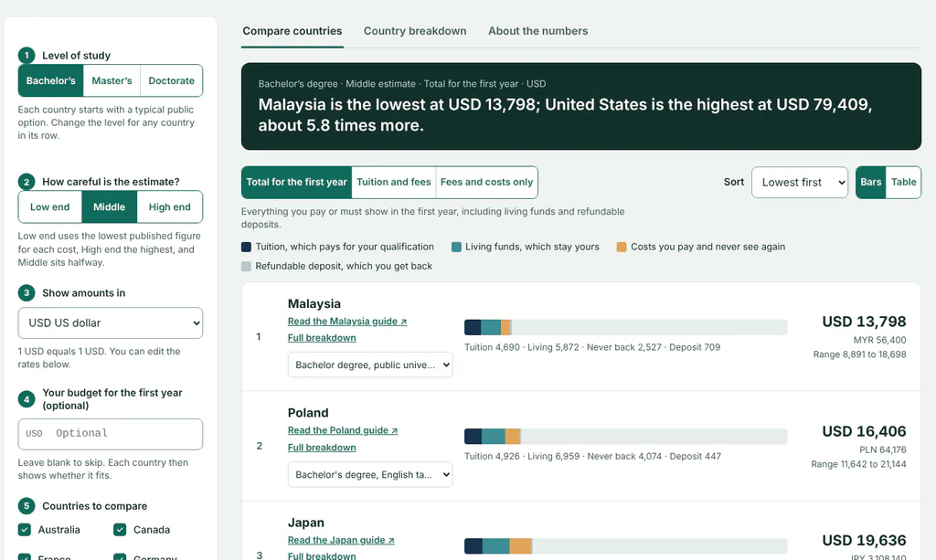
Task: Click Malaysia's Tuition 4,690 breakdown line
Action: pos(592,347)
